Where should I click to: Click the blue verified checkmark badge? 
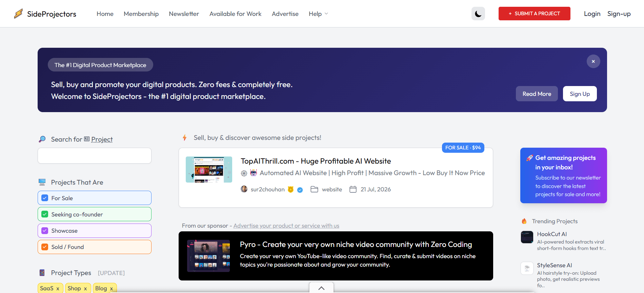300,190
